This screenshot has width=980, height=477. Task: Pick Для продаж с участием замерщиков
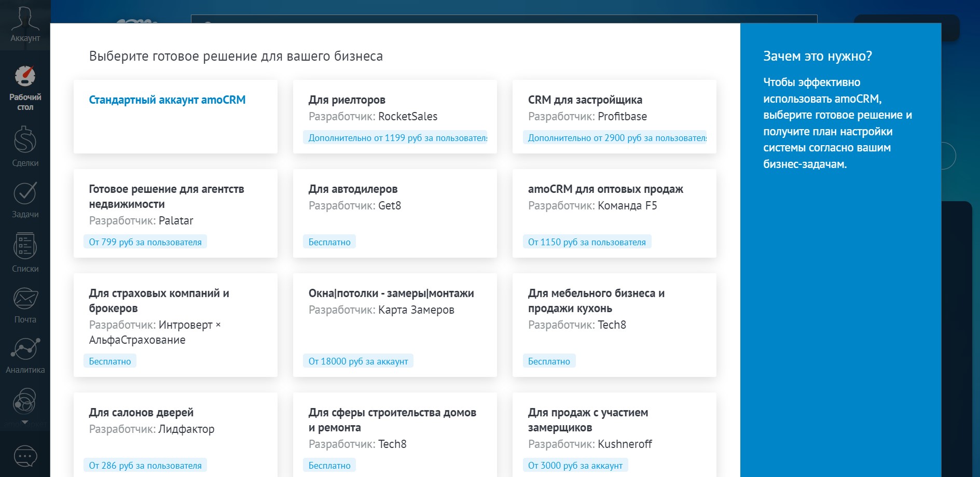[x=614, y=434]
